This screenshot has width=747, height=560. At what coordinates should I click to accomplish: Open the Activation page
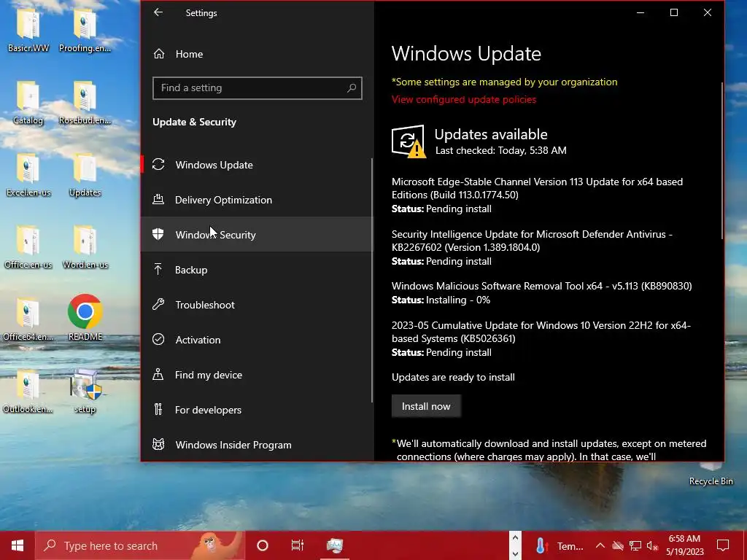pyautogui.click(x=258, y=340)
